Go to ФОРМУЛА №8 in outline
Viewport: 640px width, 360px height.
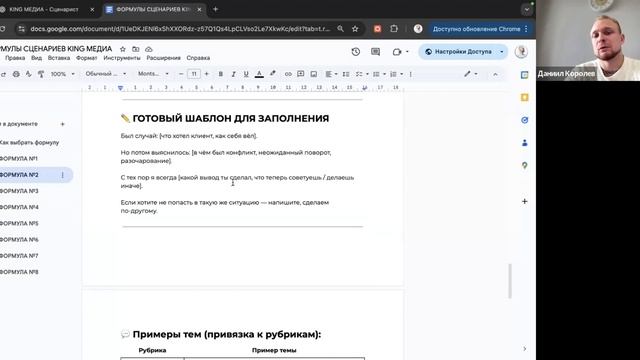pyautogui.click(x=19, y=272)
